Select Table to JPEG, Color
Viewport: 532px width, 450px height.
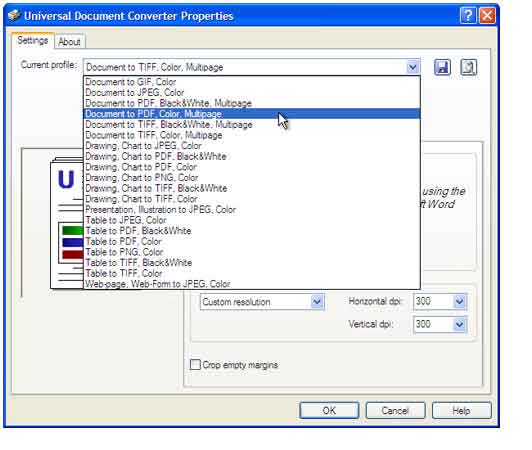pyautogui.click(x=252, y=220)
